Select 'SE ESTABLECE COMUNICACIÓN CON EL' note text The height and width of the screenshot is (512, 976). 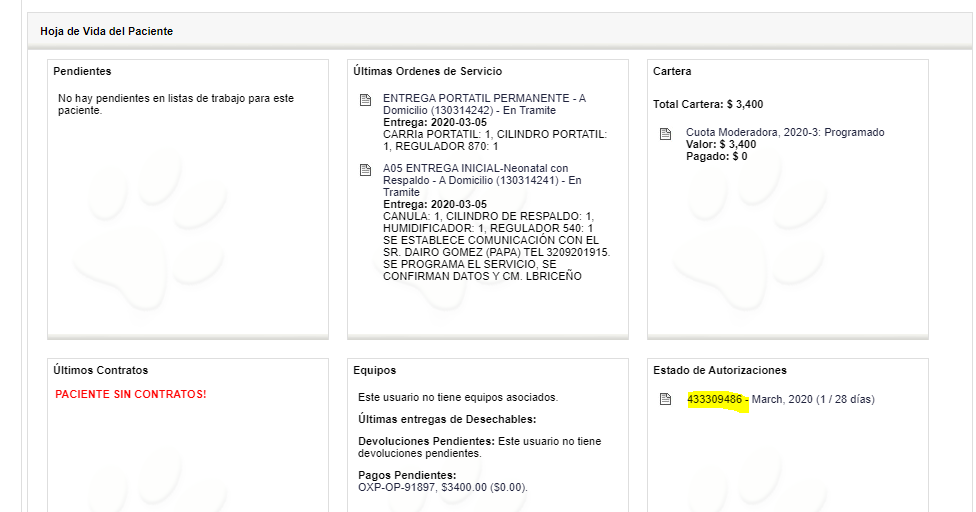point(497,258)
